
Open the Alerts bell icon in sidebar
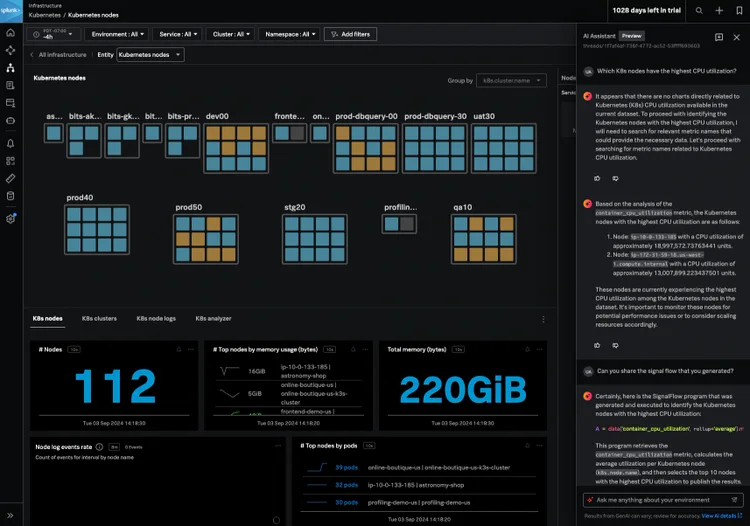click(10, 143)
